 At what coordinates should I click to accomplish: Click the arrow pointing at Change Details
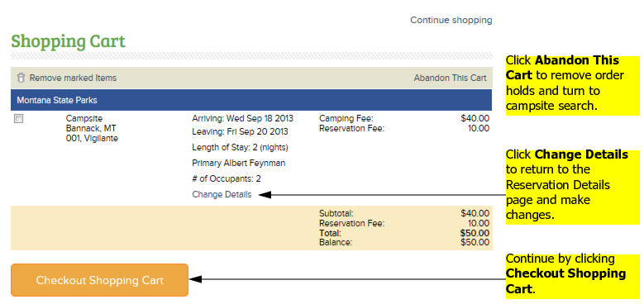(382, 195)
